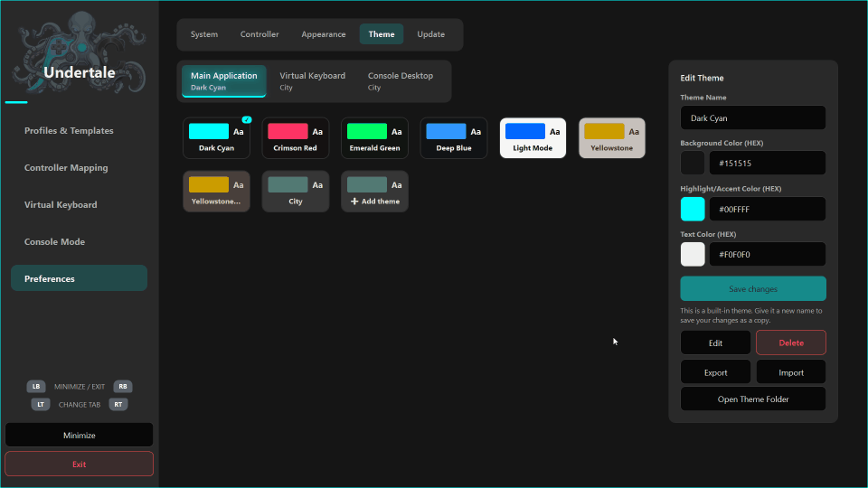Click Highlight/Accent Color hex field
Viewport: 868px width, 488px height.
768,209
